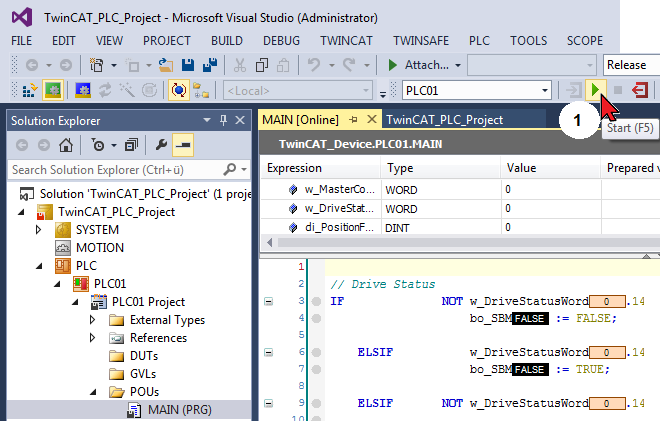Expand the External Types folder
Image resolution: width=661 pixels, height=421 pixels.
(92, 320)
